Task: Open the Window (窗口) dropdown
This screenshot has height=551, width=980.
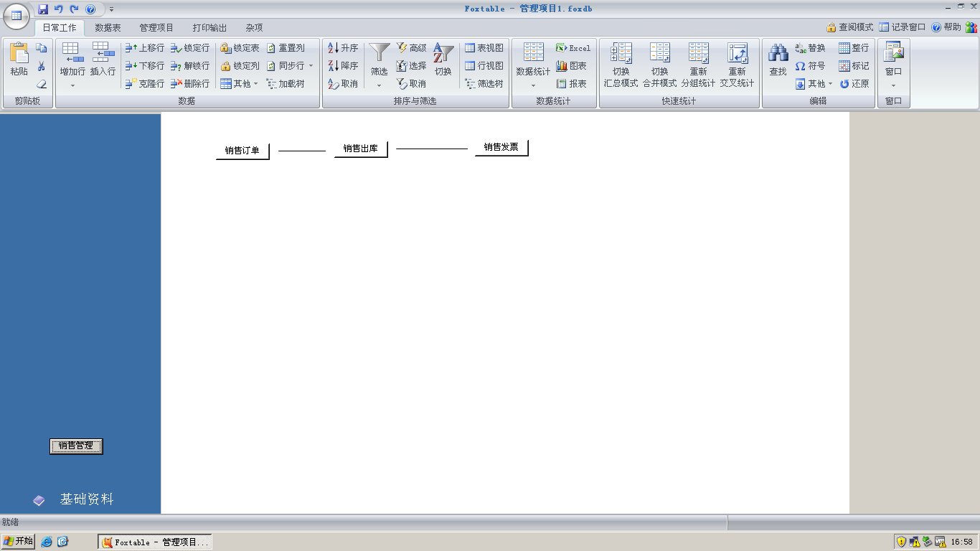Action: [893, 65]
